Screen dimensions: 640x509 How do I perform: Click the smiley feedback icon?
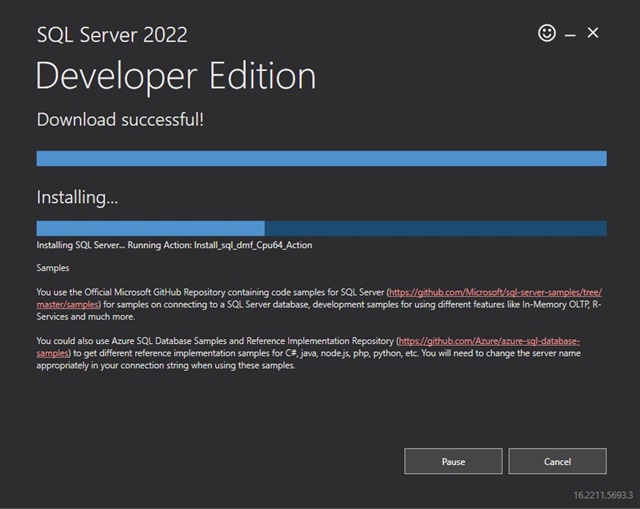click(x=547, y=33)
